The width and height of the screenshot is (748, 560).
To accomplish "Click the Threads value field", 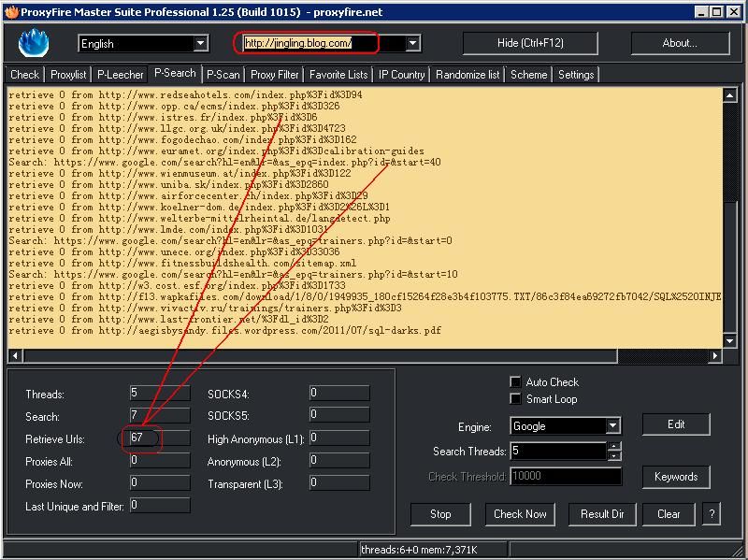I will [x=160, y=393].
